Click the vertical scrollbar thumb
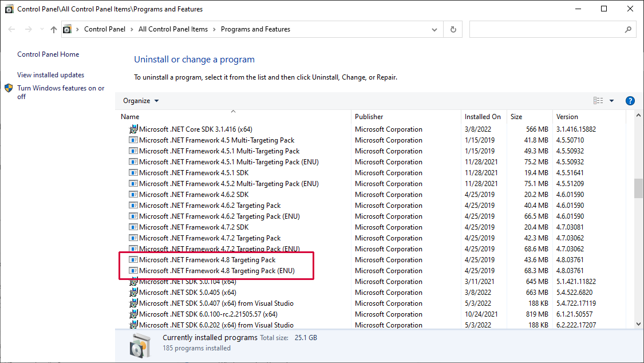 coord(638,188)
